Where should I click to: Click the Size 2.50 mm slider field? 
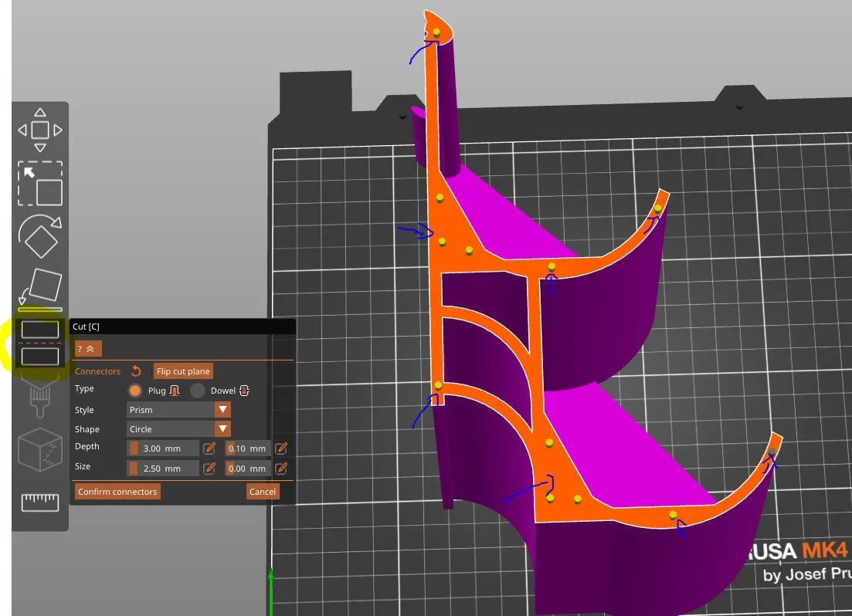[x=163, y=469]
